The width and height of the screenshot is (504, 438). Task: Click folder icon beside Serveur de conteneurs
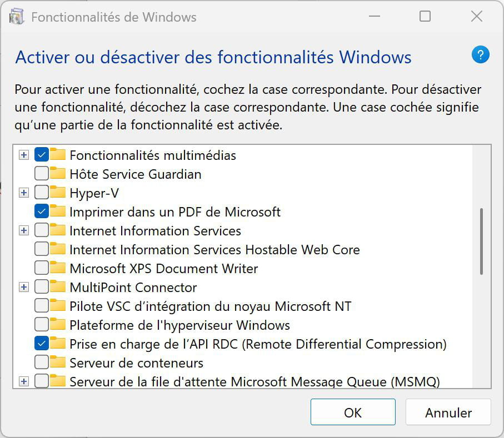tap(58, 362)
